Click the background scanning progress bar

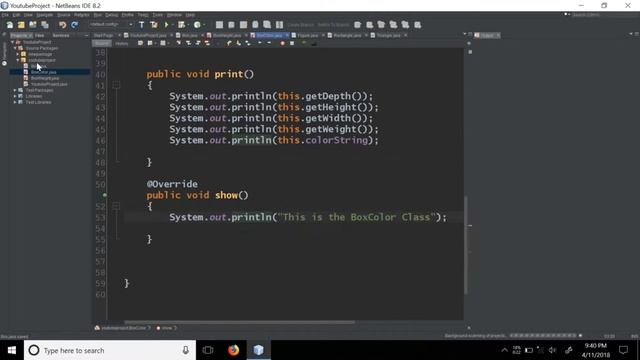(543, 336)
